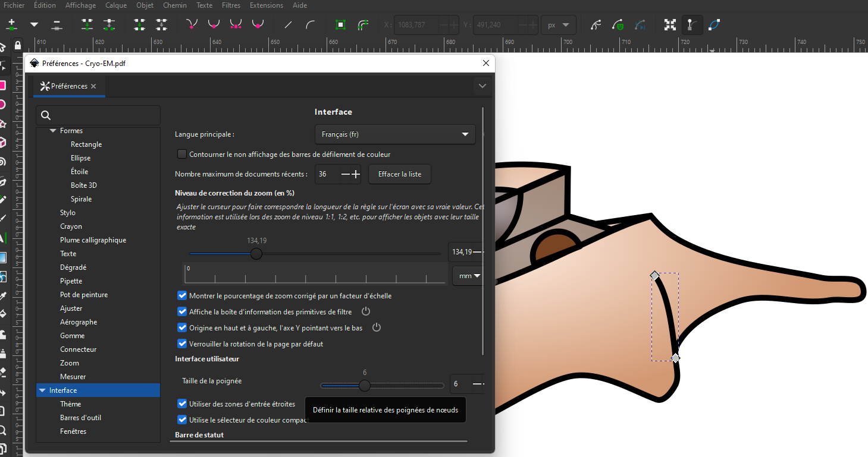
Task: Make selected nodes corner nodes
Action: click(192, 24)
